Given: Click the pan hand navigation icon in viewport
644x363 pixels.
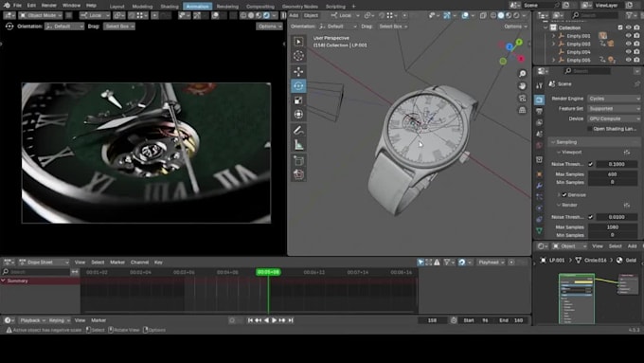Looking at the screenshot, I should pos(522,86).
